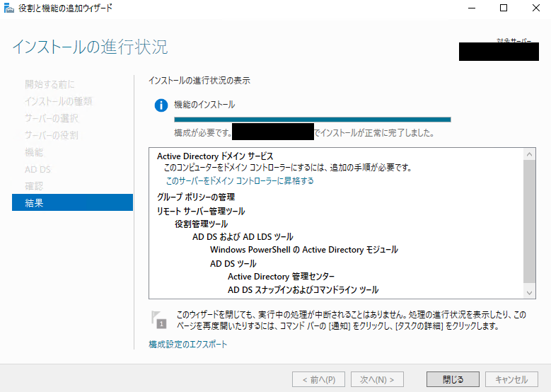Click 役割管理ツール entry

click(x=202, y=224)
